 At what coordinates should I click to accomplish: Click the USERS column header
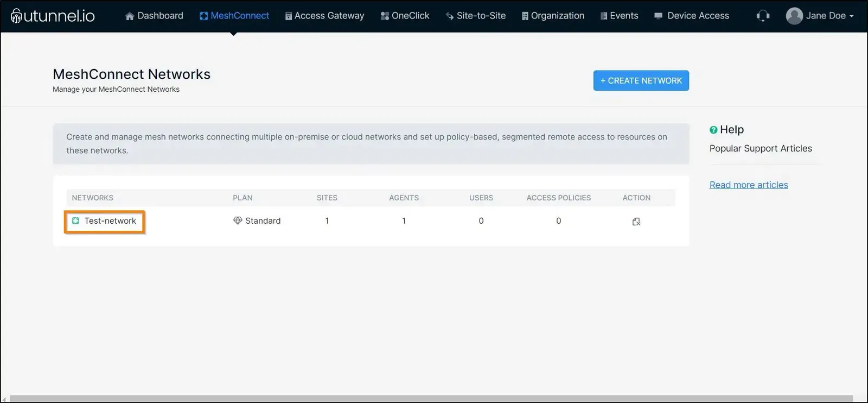point(481,198)
